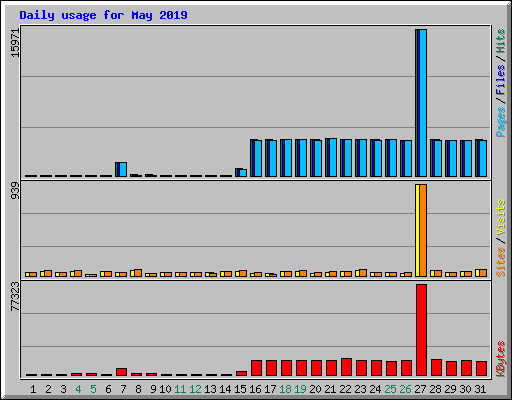Click day 17 on the x-axis
The image size is (512, 400).
pos(270,389)
